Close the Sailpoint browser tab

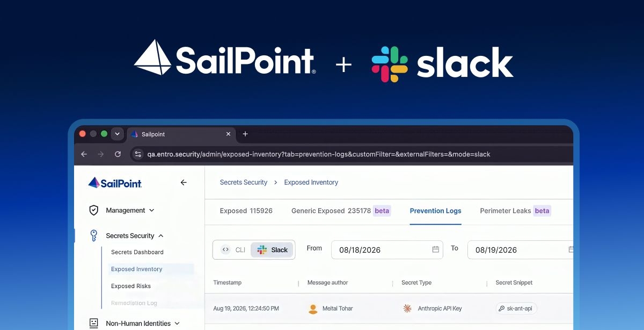click(228, 134)
